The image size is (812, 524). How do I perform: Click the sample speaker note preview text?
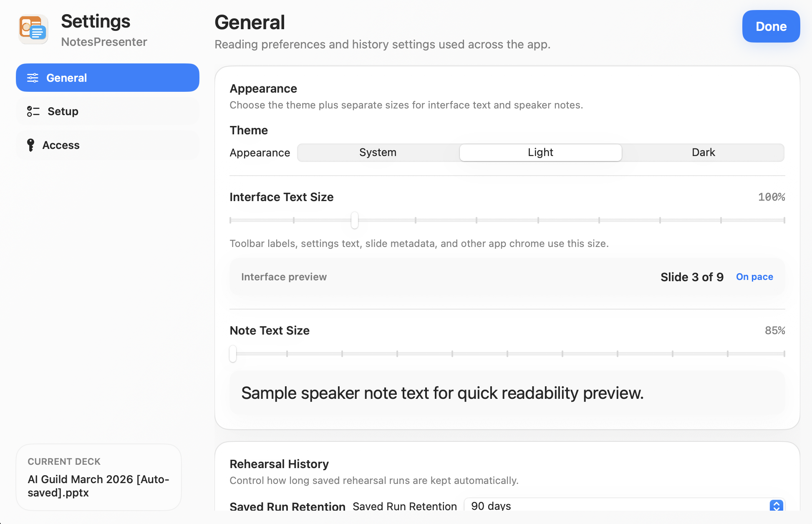[x=442, y=393]
